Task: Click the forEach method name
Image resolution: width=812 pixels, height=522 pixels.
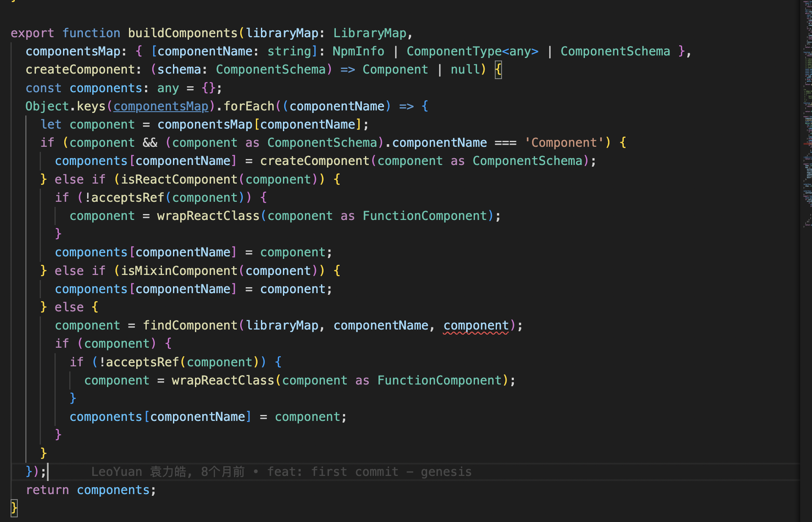Action: point(249,106)
